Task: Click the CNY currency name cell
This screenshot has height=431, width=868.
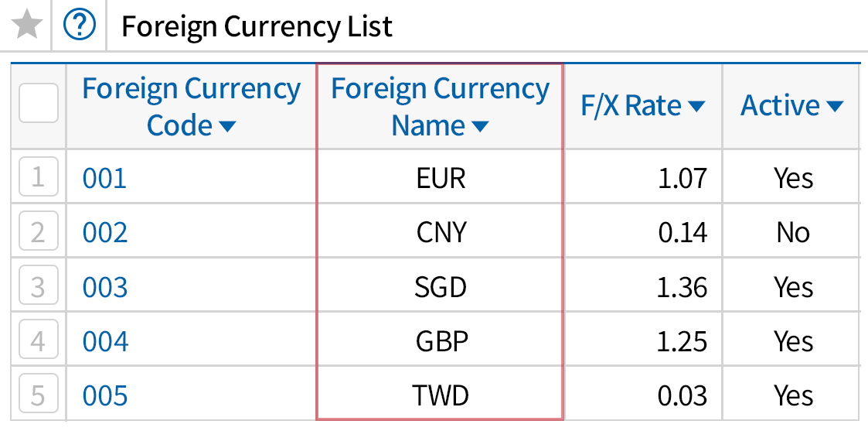Action: [x=441, y=233]
